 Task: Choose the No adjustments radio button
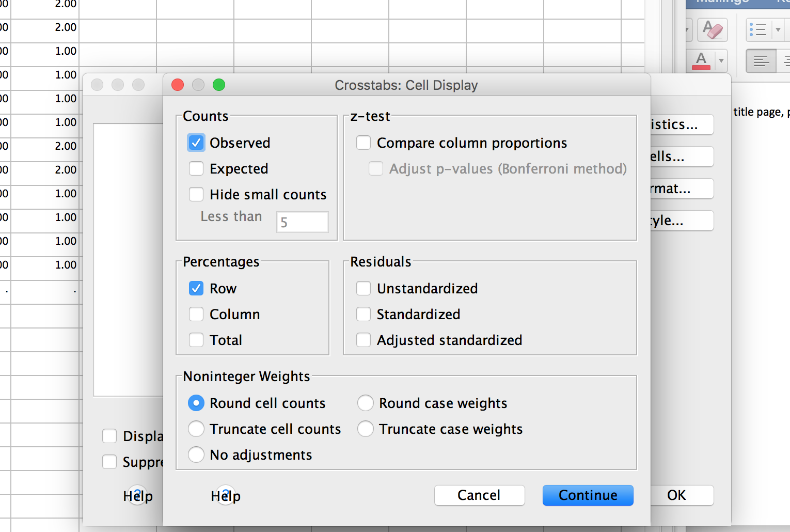pos(196,455)
